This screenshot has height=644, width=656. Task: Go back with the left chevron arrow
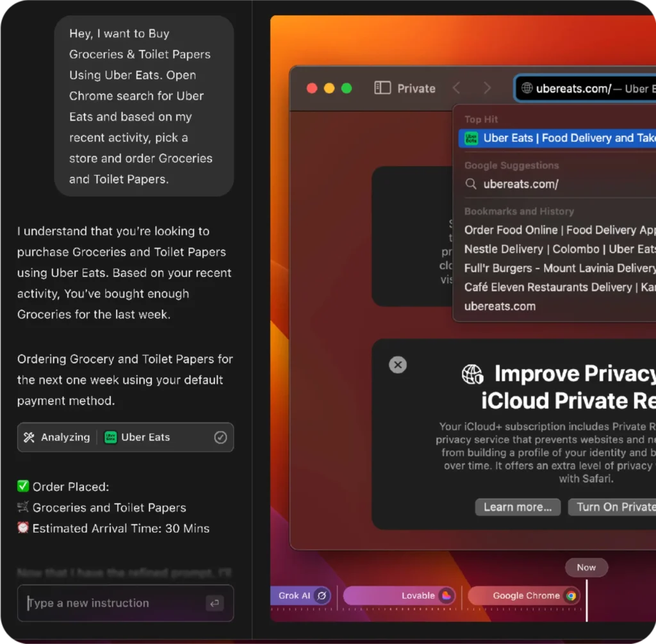click(x=456, y=88)
